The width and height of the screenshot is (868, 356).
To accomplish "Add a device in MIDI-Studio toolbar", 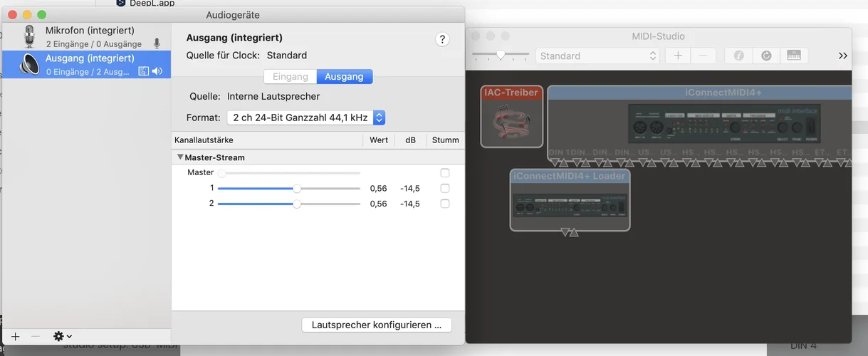I will click(x=678, y=56).
